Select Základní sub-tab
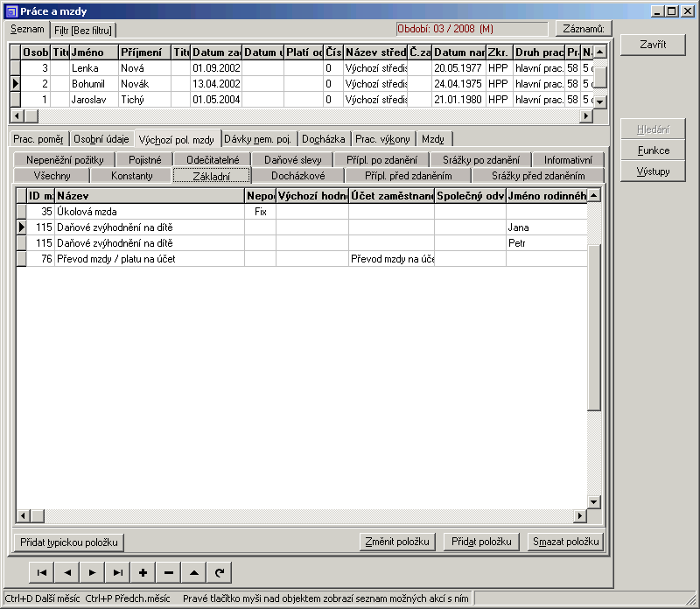 point(212,176)
